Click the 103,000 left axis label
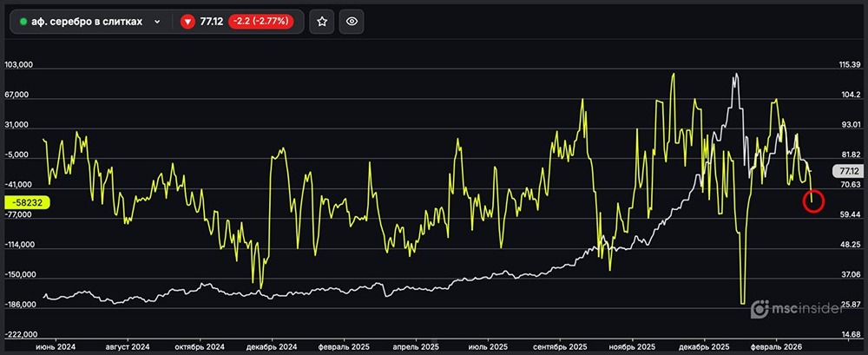The width and height of the screenshot is (868, 355). pos(19,65)
